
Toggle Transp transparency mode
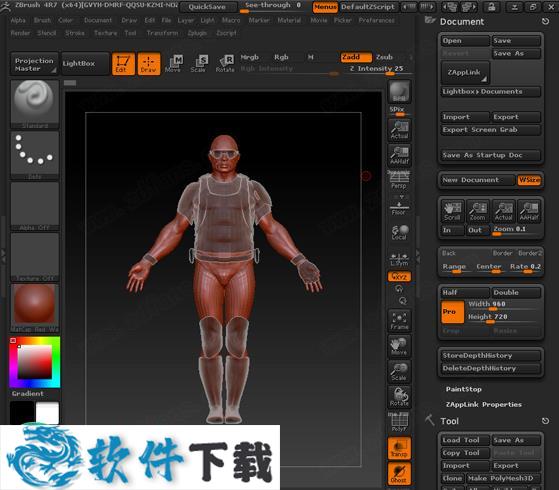point(399,448)
